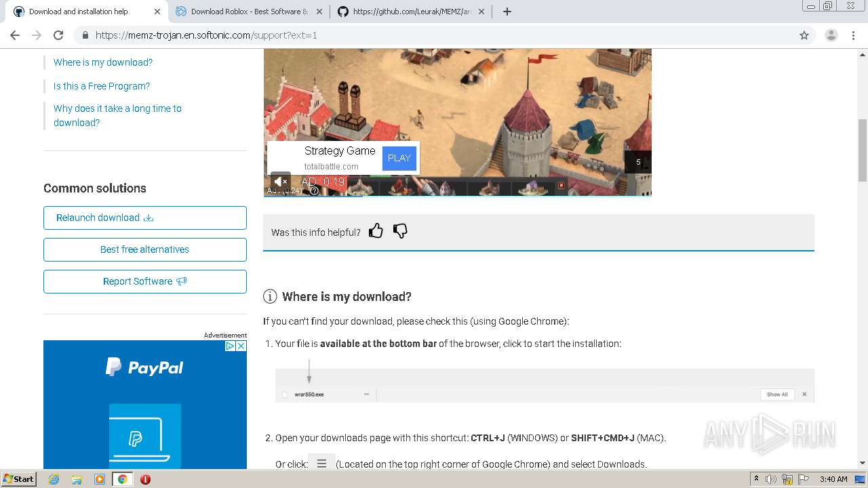Click the volume speaker tray icon
This screenshot has width=868, height=488.
pos(771,479)
